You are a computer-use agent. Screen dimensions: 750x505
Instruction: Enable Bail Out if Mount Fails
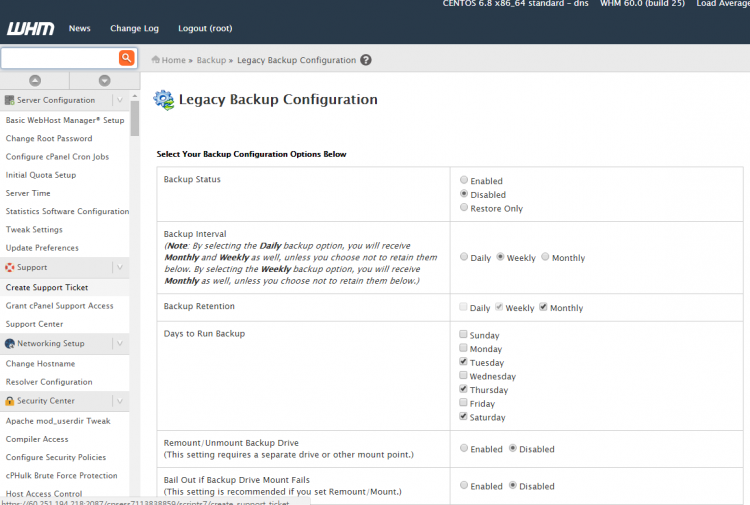point(463,485)
